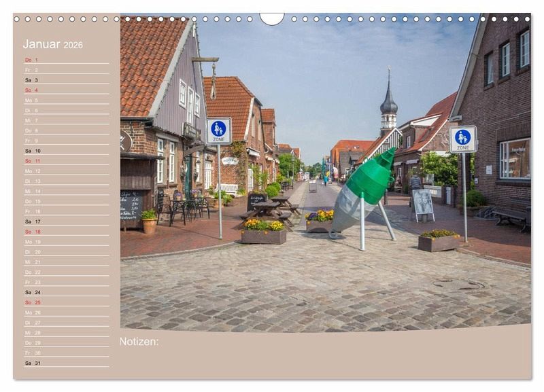Screen dimensions: 544x392
Task: Click the Januar 2026 heading
Action: click(53, 45)
